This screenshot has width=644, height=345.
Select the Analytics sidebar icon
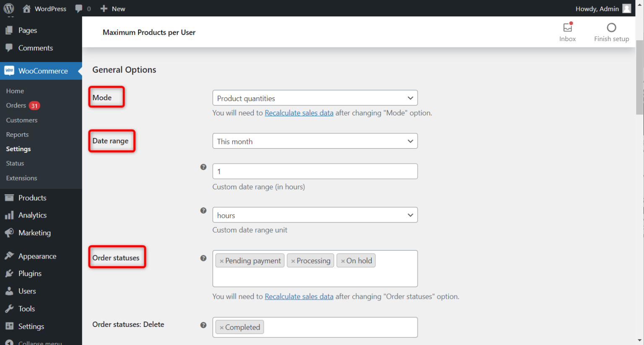click(x=9, y=215)
